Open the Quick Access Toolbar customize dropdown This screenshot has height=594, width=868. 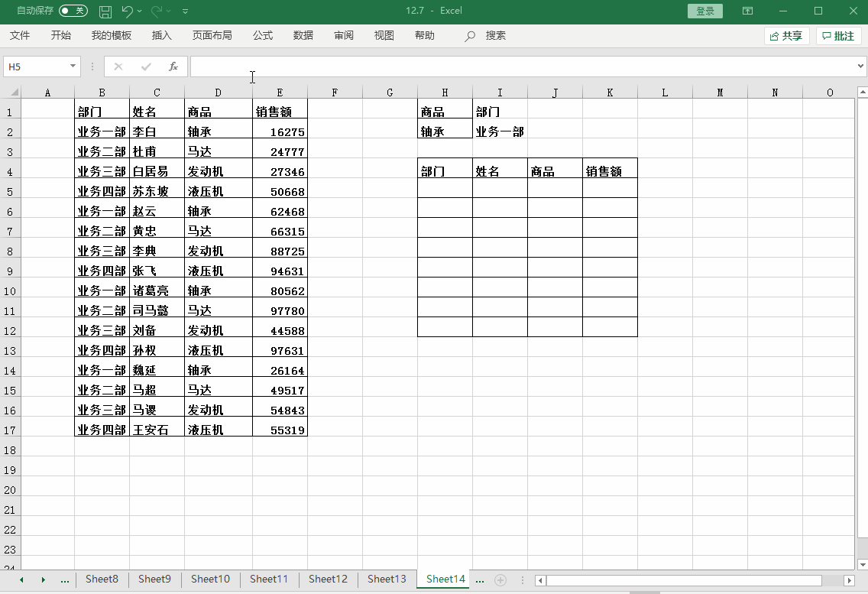click(186, 11)
